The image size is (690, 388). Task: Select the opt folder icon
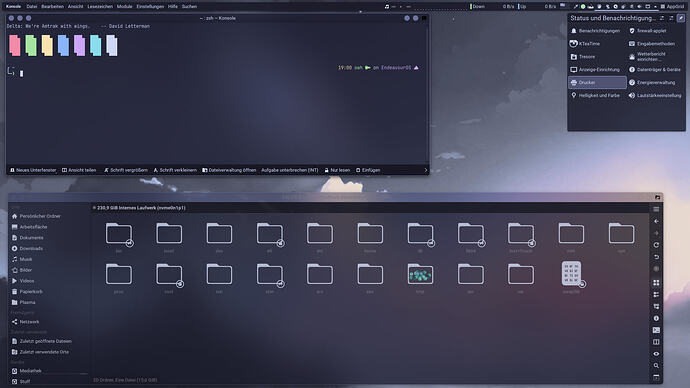click(621, 234)
